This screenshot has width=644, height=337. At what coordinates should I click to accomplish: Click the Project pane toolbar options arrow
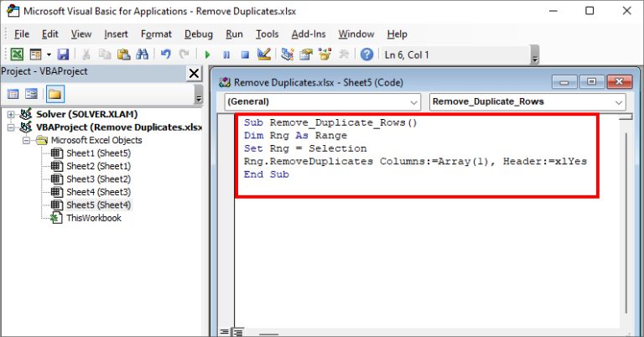pyautogui.click(x=199, y=95)
